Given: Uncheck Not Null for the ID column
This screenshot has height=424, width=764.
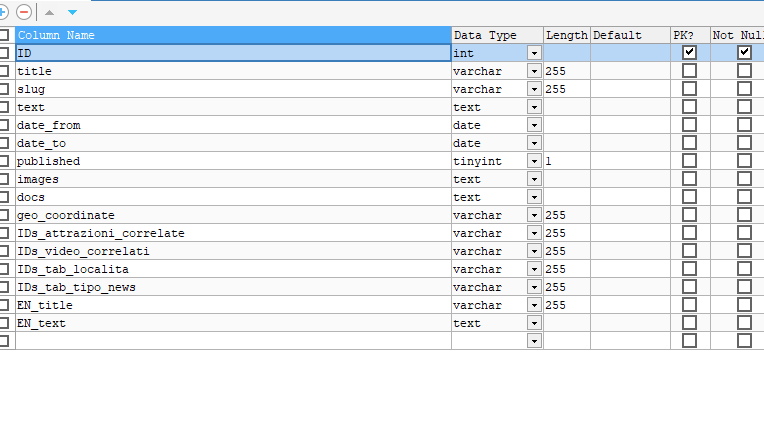Looking at the screenshot, I should click(744, 53).
